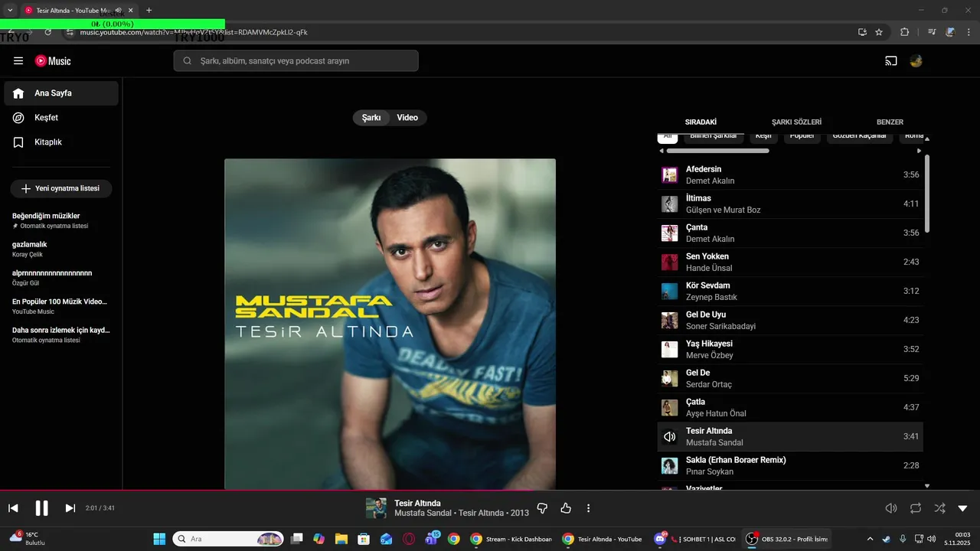Select Sakla (Erhan Boraer Remix) track
This screenshot has width=980, height=551.
790,466
